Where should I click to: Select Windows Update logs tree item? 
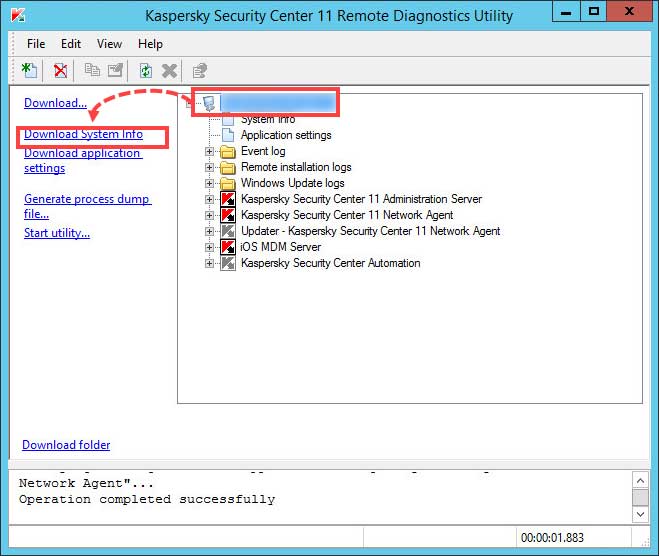pos(293,183)
